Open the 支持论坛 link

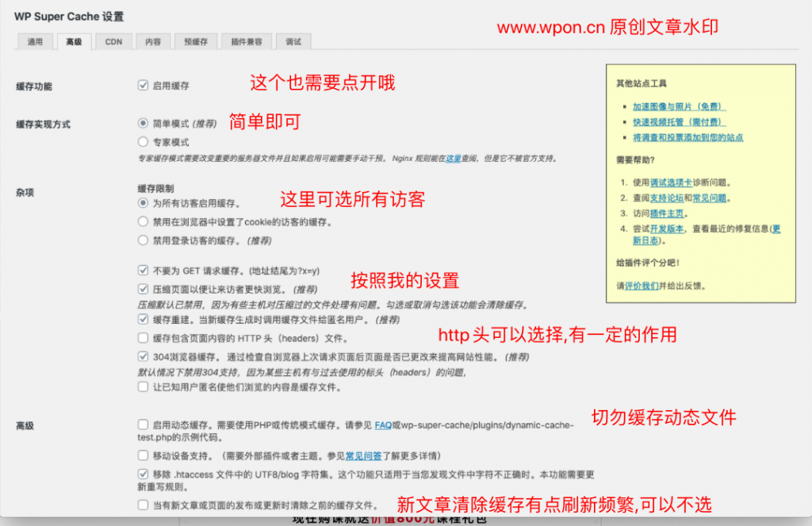[666, 198]
